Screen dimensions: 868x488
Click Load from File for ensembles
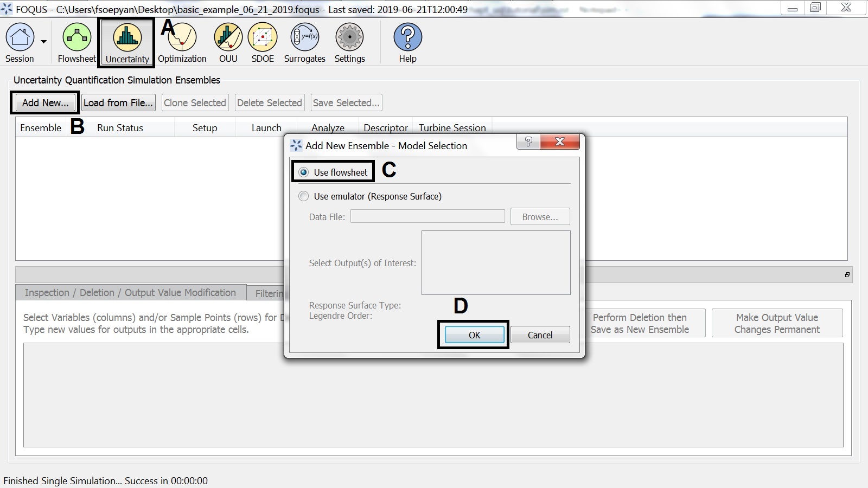pos(118,102)
